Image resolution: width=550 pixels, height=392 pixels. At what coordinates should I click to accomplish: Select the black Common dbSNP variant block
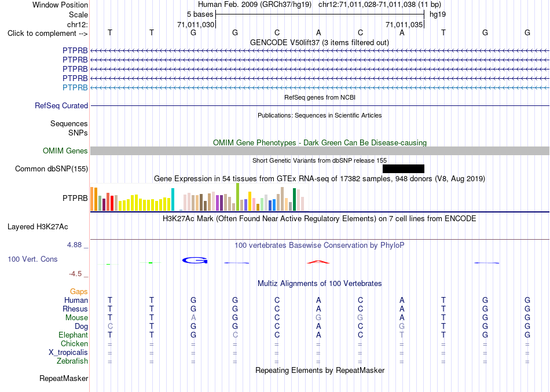[404, 169]
